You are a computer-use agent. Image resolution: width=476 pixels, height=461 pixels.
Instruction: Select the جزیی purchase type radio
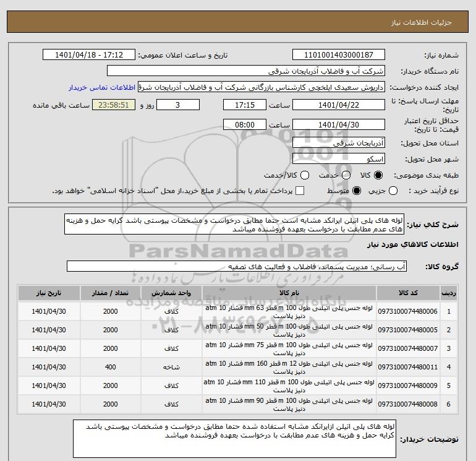393,191
